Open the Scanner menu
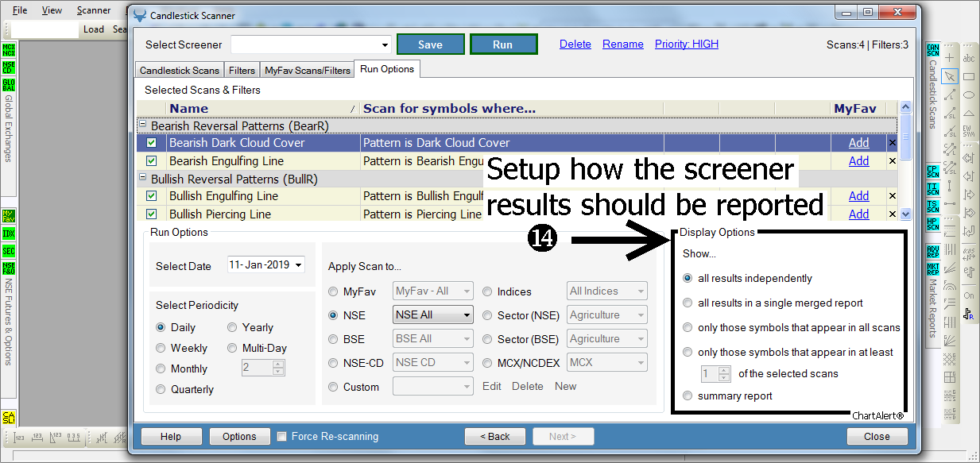The image size is (980, 463). point(94,10)
